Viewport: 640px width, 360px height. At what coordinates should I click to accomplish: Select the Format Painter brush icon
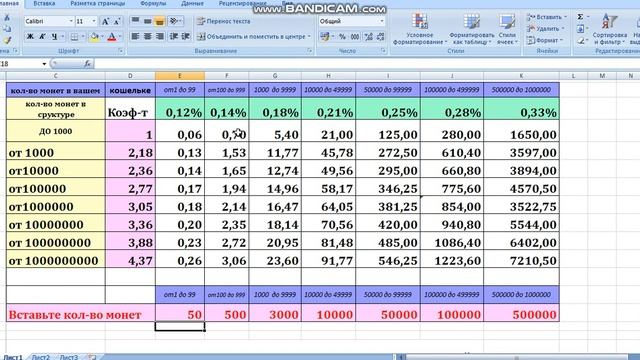pyautogui.click(x=7, y=40)
